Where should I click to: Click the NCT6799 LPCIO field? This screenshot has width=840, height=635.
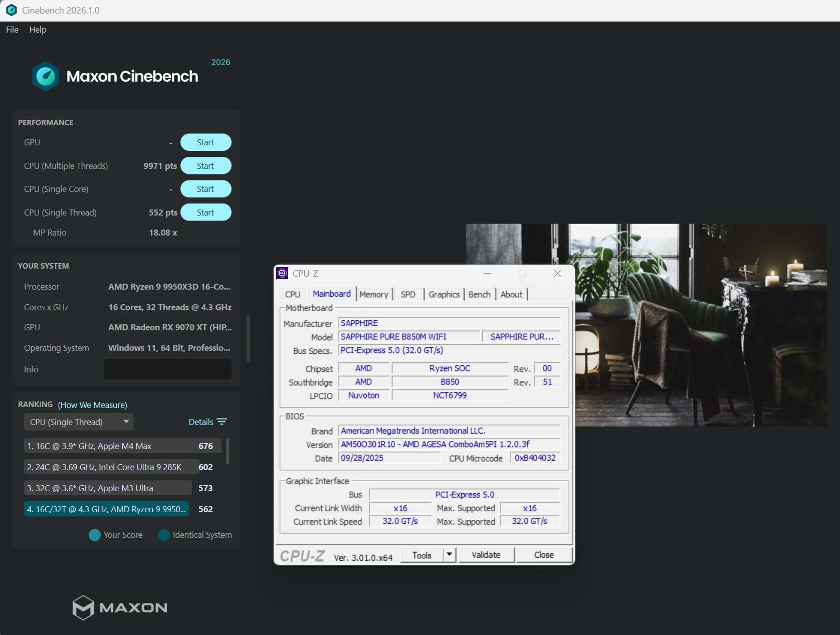(x=450, y=395)
